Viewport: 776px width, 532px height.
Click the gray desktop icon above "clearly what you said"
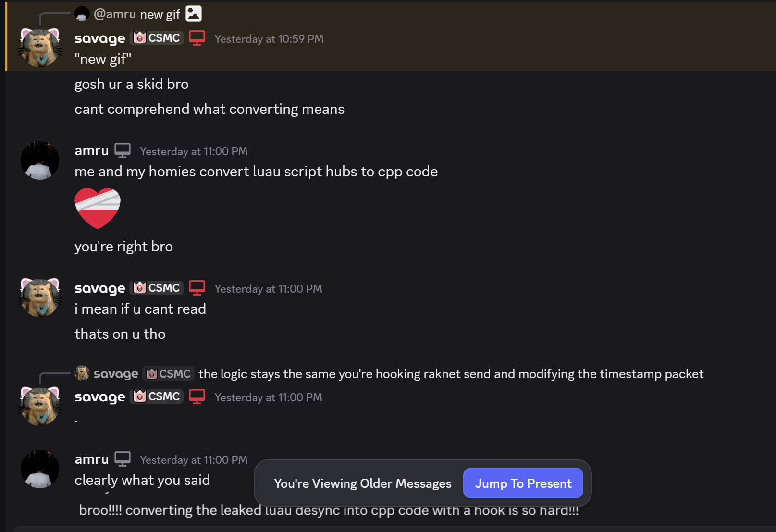click(123, 459)
